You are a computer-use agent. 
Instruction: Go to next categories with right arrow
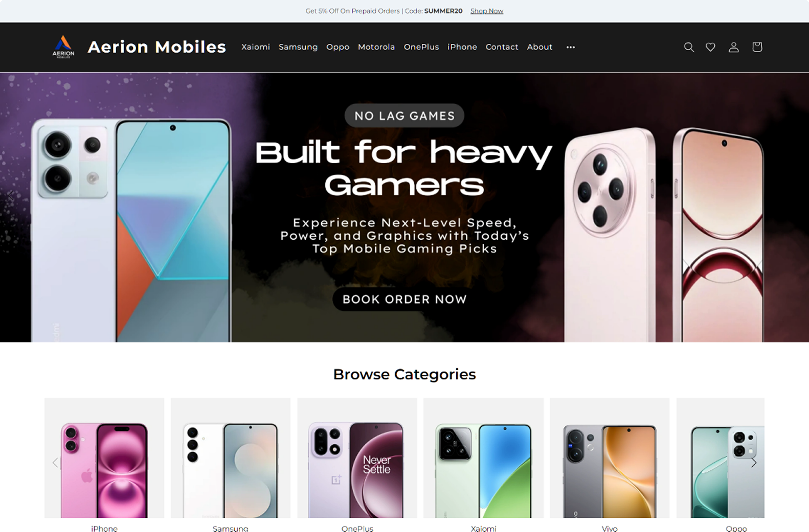tap(754, 463)
